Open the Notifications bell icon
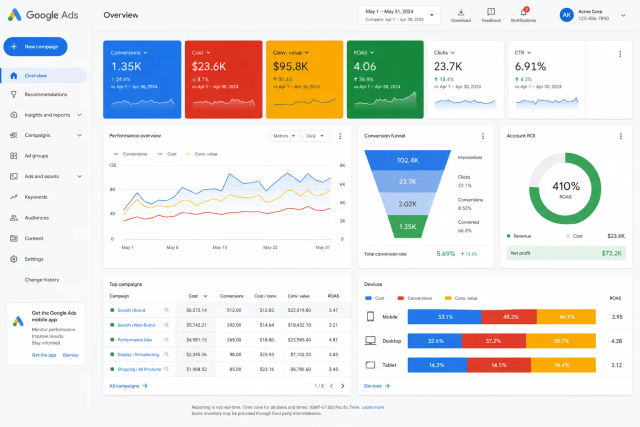Viewport: 640px width, 427px height. (x=523, y=11)
